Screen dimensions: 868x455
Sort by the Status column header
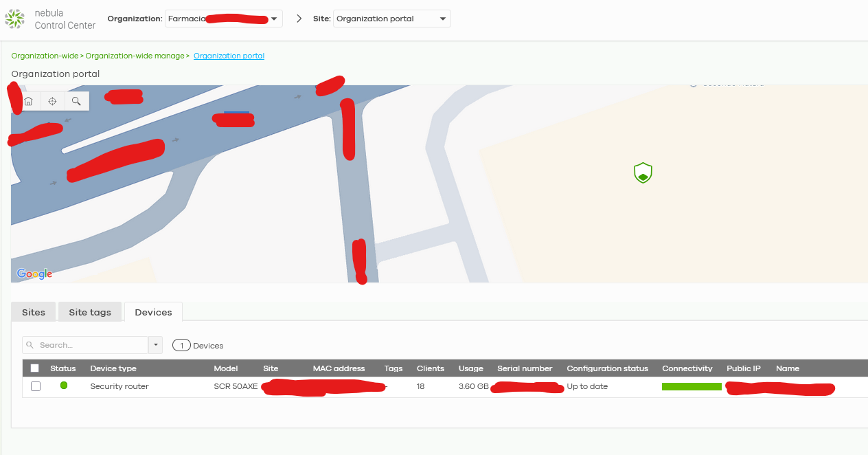[x=63, y=368]
